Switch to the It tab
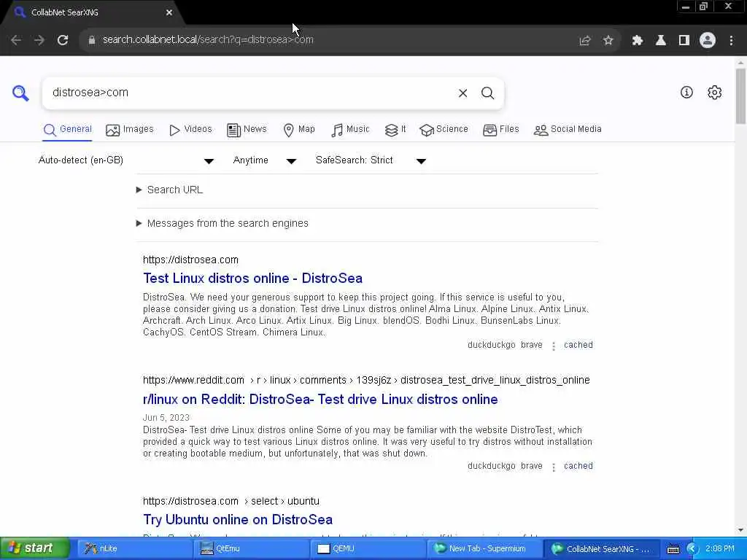Image resolution: width=747 pixels, height=560 pixels. [x=395, y=130]
